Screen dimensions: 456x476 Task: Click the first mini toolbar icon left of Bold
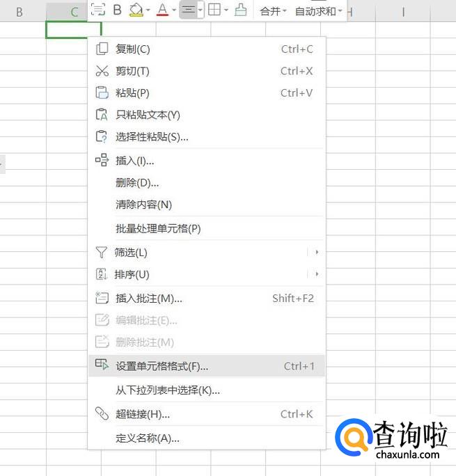[97, 10]
